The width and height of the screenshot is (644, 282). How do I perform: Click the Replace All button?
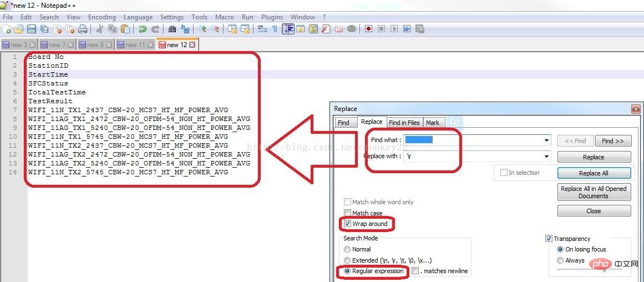594,173
